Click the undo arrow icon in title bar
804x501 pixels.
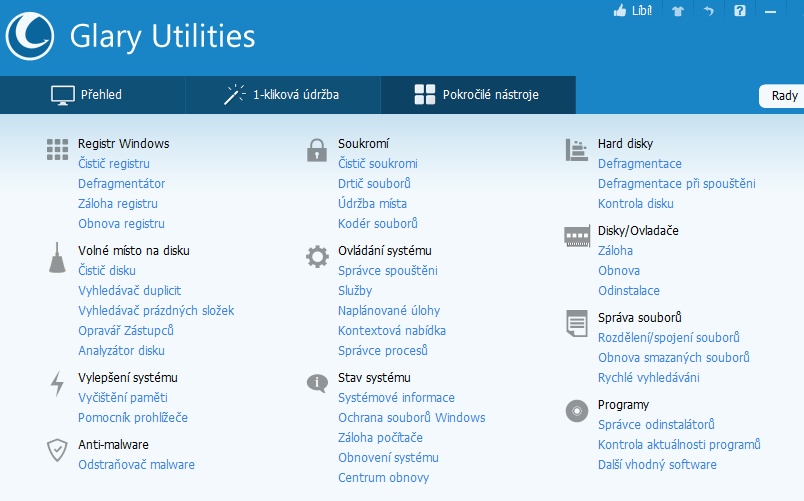coord(709,11)
